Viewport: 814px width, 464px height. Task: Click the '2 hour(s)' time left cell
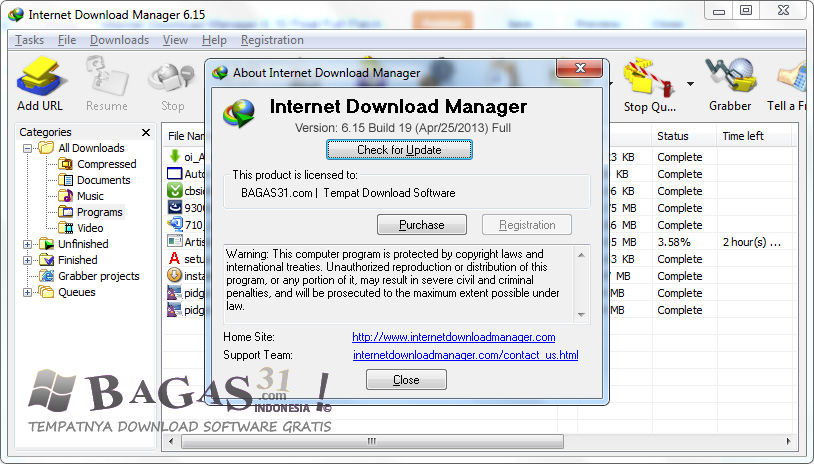tap(752, 242)
